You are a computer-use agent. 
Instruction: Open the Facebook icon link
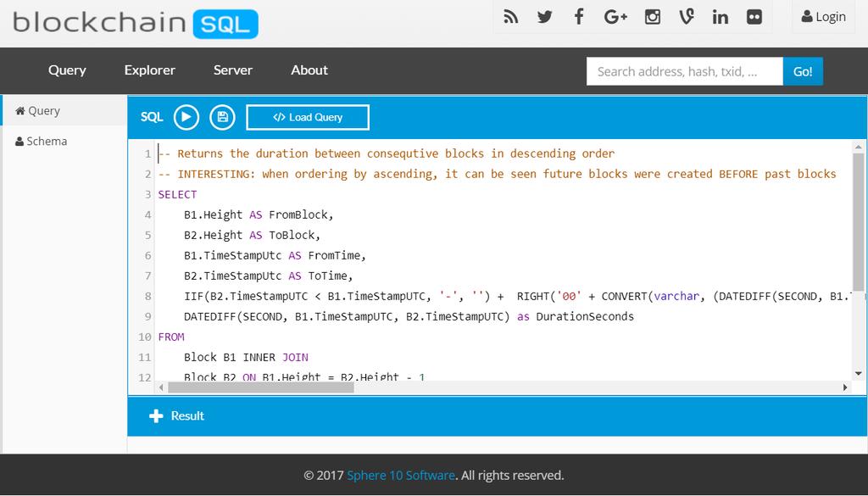(579, 17)
